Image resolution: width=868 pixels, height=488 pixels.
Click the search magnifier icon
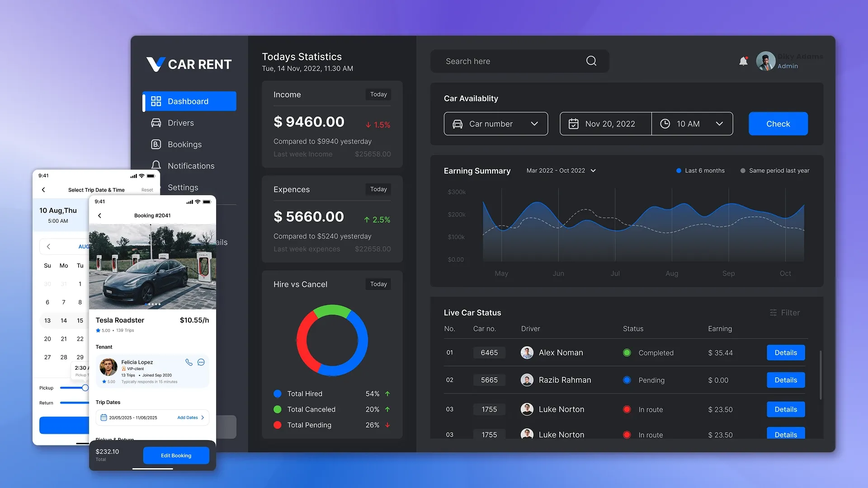tap(591, 61)
